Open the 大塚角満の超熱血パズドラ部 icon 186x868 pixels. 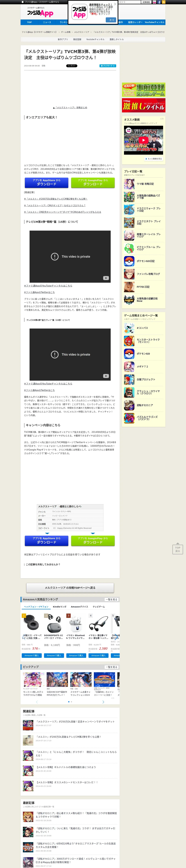point(129,197)
